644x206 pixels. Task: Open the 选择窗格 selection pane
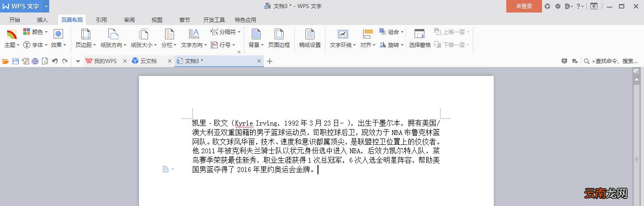[419, 38]
